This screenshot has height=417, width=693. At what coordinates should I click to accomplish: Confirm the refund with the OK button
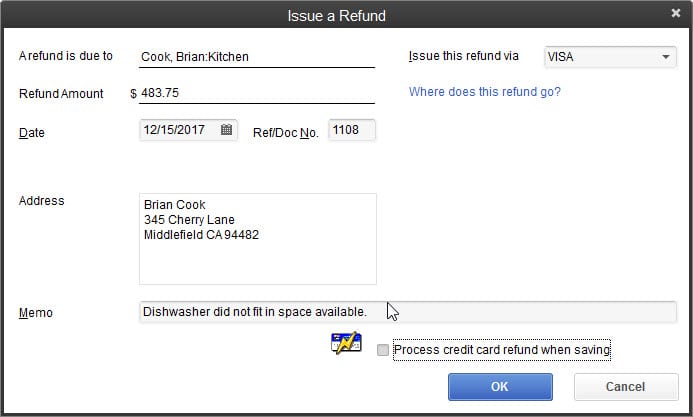click(x=499, y=386)
